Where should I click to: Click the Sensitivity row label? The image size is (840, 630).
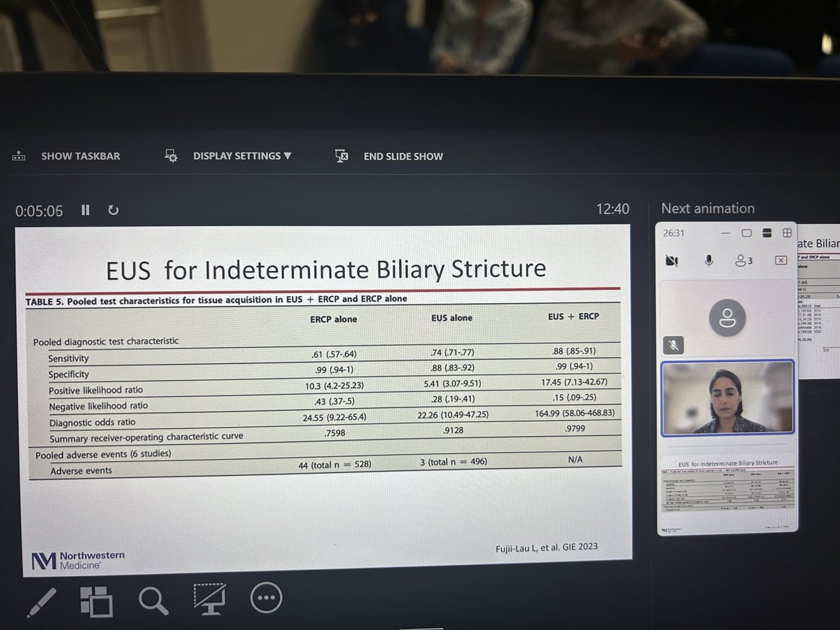[69, 358]
